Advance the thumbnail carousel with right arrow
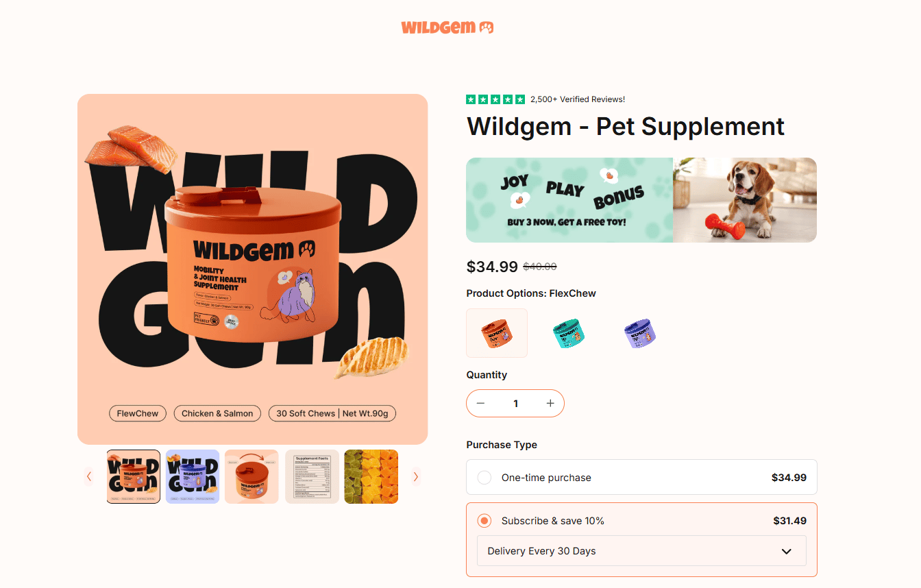921x588 pixels. pyautogui.click(x=415, y=476)
